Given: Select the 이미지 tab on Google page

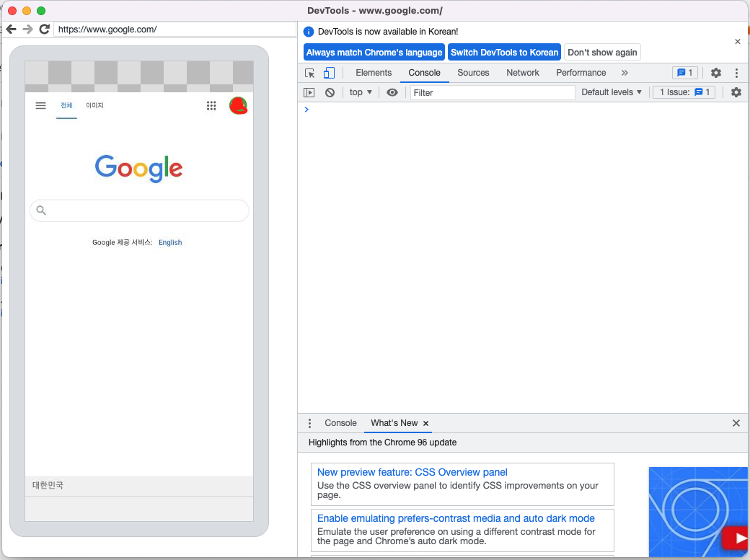Looking at the screenshot, I should click(94, 105).
